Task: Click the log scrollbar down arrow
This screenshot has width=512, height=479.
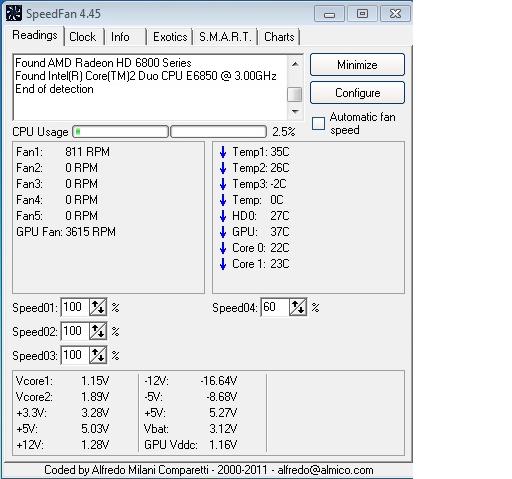Action: coord(295,111)
